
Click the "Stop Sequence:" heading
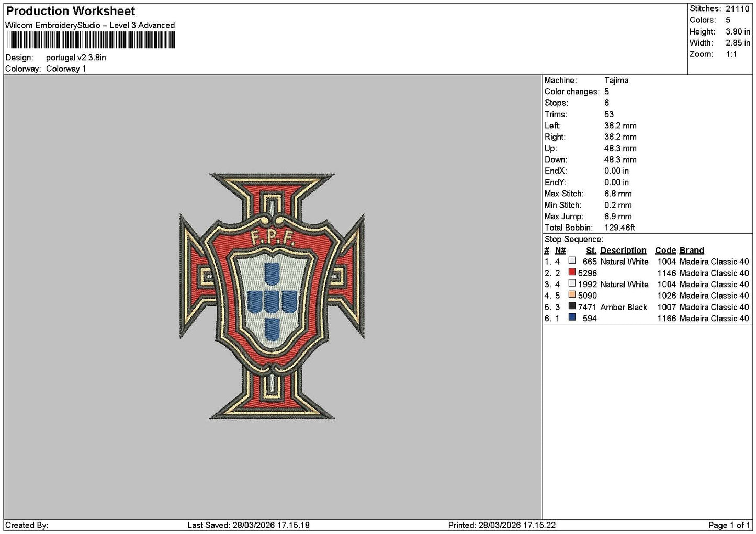tap(574, 240)
